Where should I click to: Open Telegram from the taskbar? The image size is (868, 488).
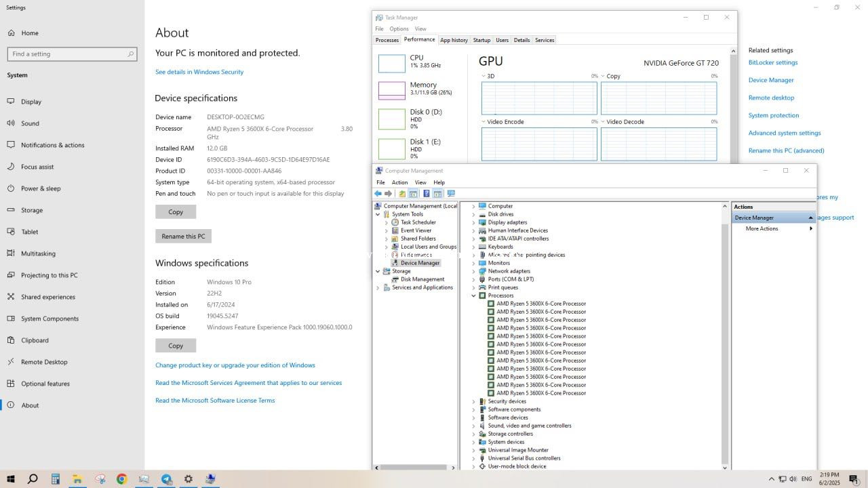[x=166, y=479]
